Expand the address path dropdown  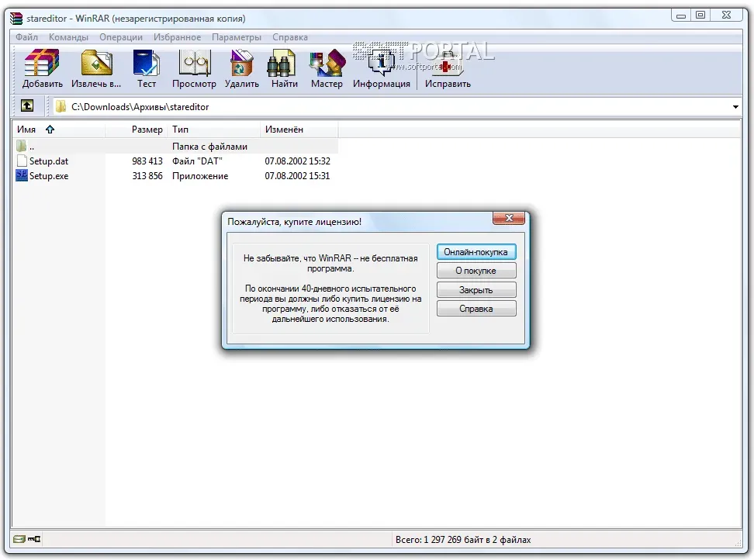[x=735, y=107]
